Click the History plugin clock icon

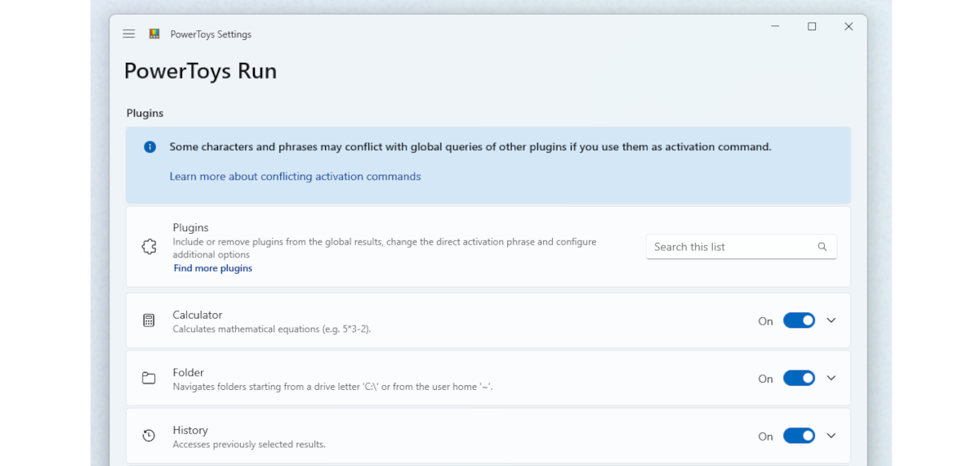(x=149, y=436)
